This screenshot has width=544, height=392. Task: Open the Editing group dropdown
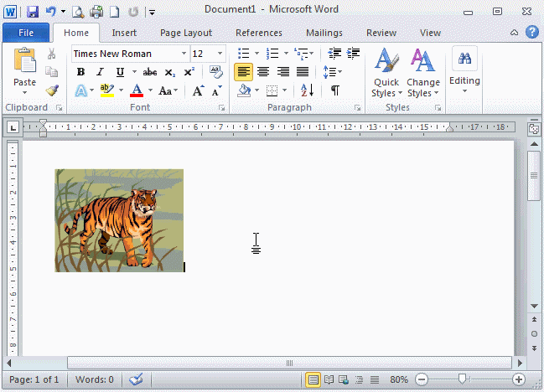tap(464, 82)
